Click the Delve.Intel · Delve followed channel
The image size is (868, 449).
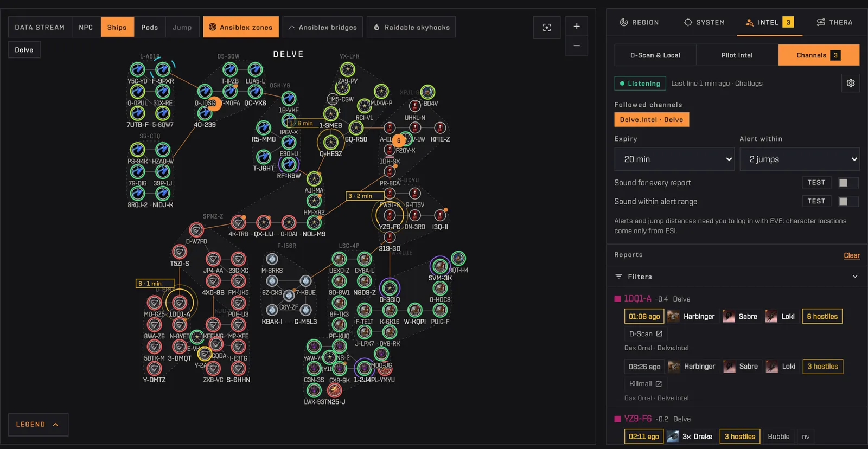652,120
